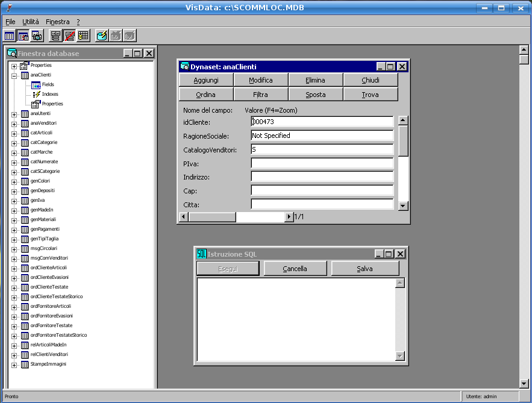This screenshot has height=403, width=532.
Task: Click the SQL icon in Istruzione SQL title
Action: point(202,254)
